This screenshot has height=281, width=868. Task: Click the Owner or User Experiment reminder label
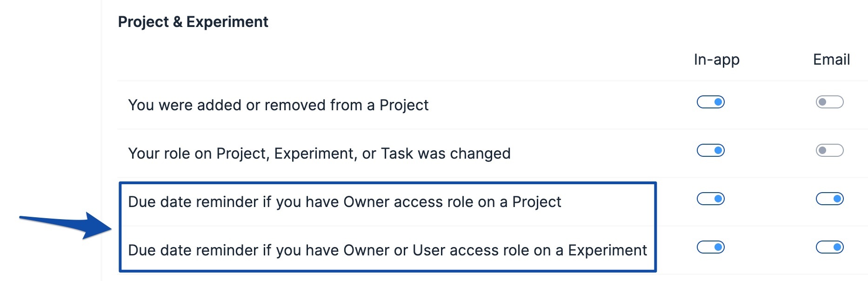387,250
